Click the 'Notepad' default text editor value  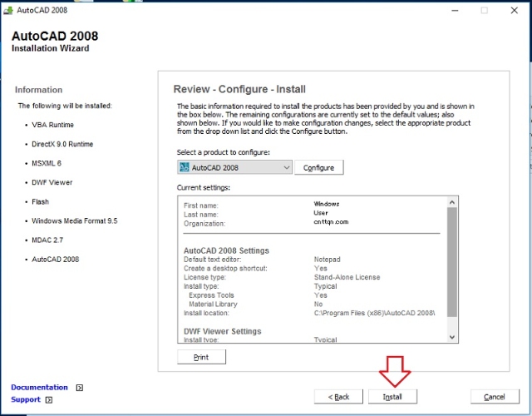[x=327, y=259]
